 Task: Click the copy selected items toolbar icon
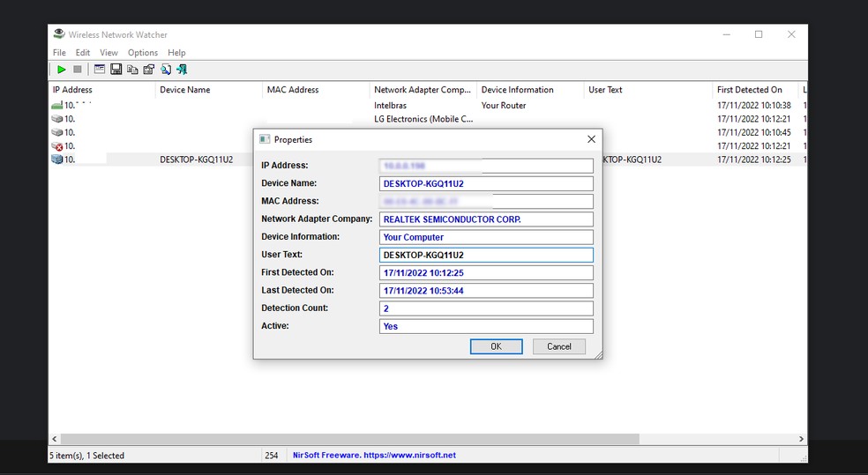(x=132, y=70)
